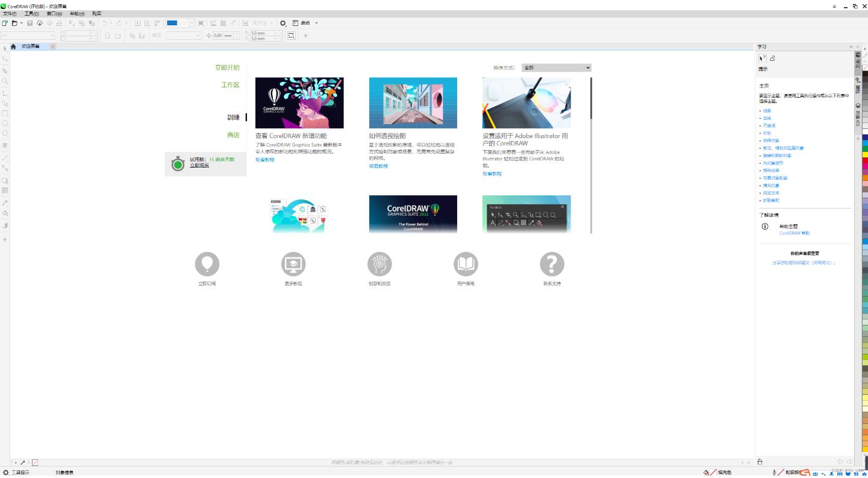The height and width of the screenshot is (478, 868).
Task: Click the lightbulb 立即订阅 circle icon
Action: click(207, 264)
